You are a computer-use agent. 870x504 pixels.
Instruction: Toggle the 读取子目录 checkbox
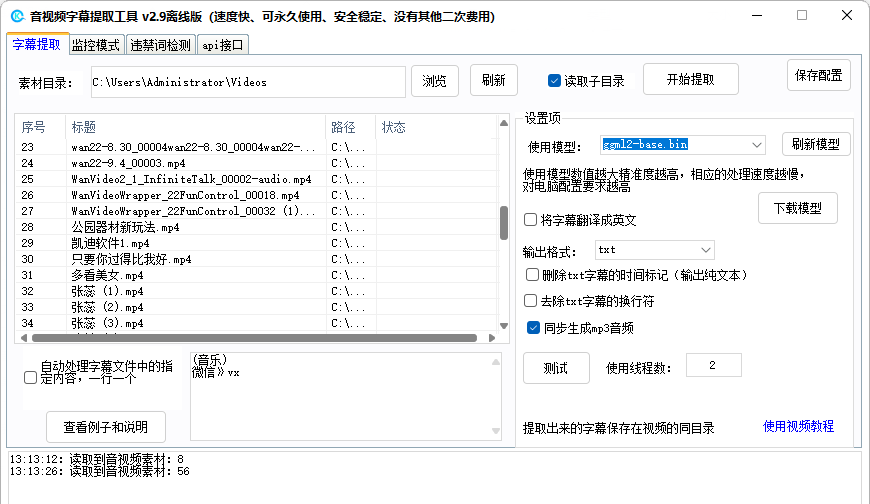[x=554, y=80]
